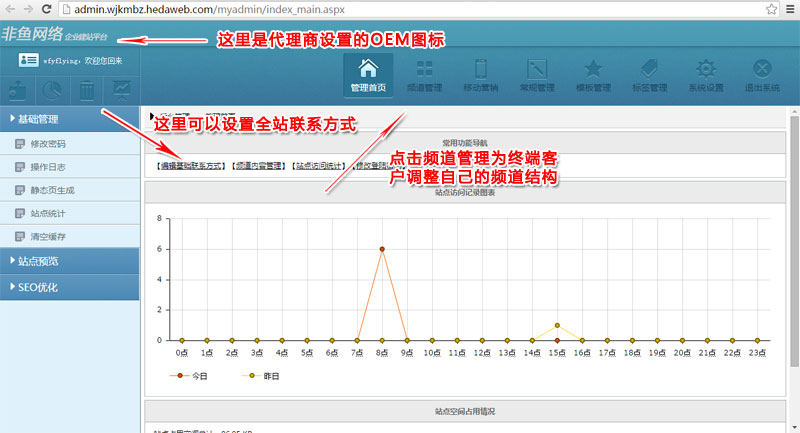This screenshot has height=433, width=800.
Task: Expand the 站点预览 sidebar section
Action: tap(69, 262)
